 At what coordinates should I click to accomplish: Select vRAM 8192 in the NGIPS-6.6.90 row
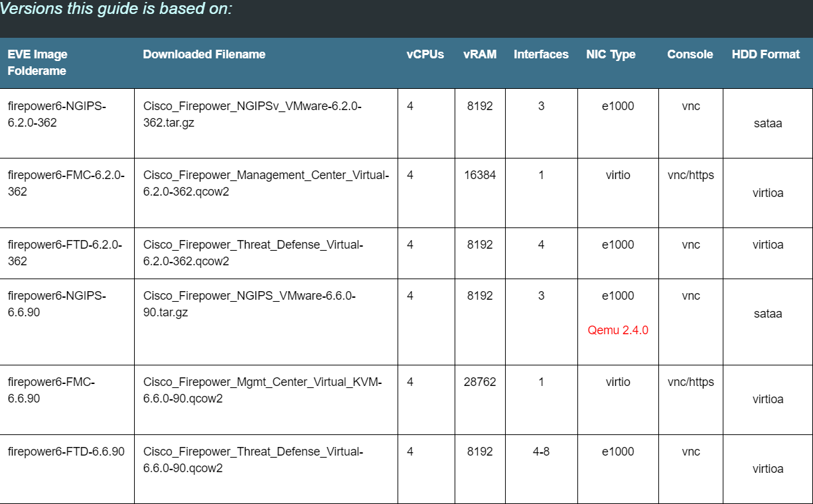[480, 296]
